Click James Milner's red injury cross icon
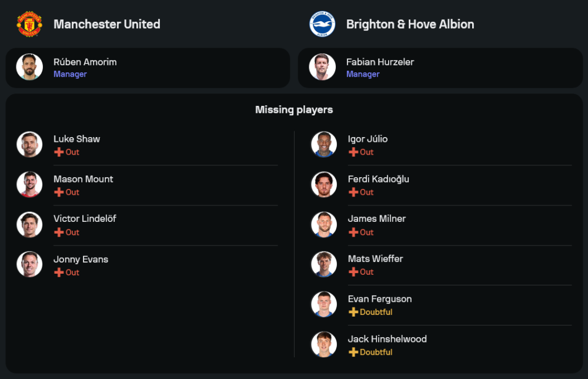This screenshot has width=588, height=379. pyautogui.click(x=353, y=232)
